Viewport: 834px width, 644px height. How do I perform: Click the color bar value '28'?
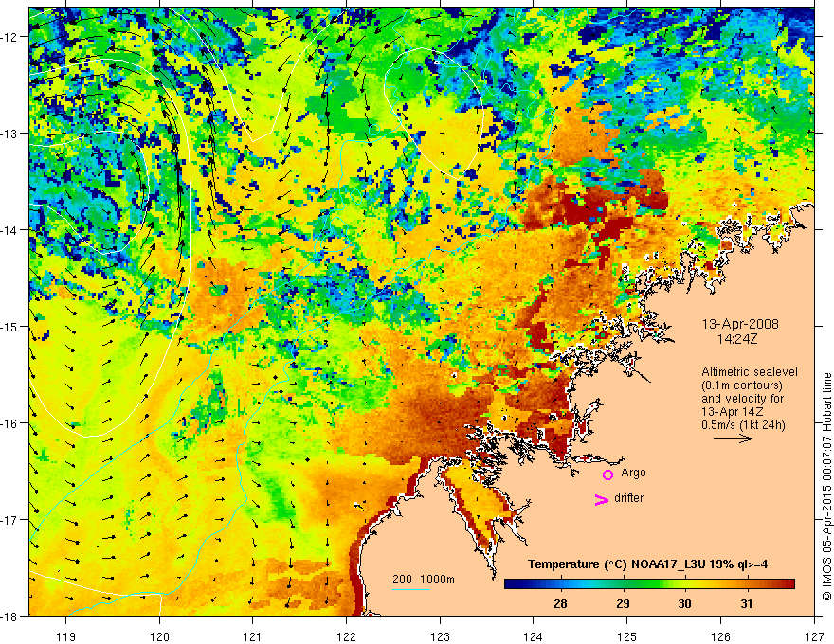point(560,603)
